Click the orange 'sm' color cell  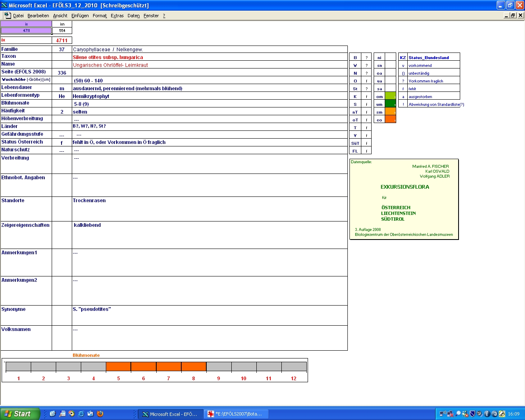tap(390, 112)
